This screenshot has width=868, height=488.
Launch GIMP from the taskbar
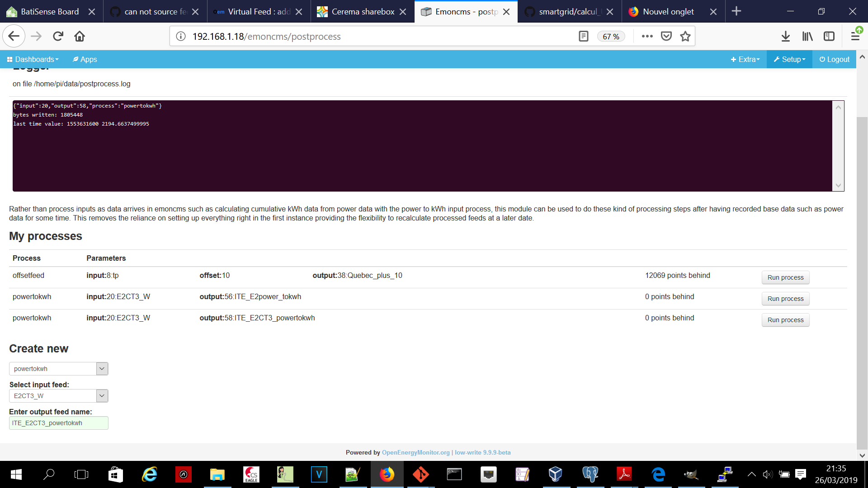tap(691, 474)
